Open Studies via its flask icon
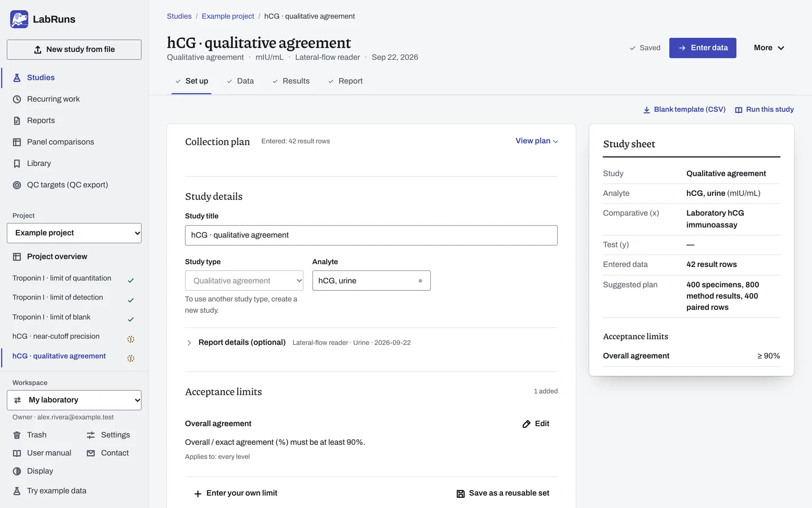The width and height of the screenshot is (812, 508). 17,78
